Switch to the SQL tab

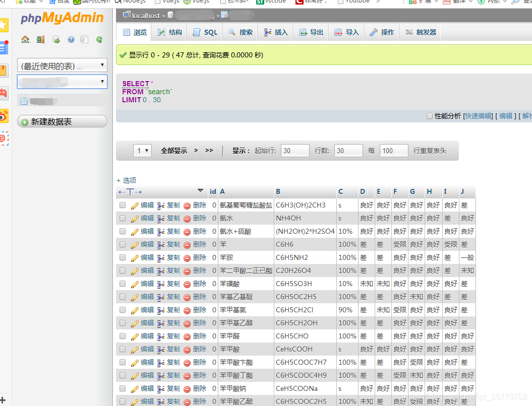click(205, 32)
